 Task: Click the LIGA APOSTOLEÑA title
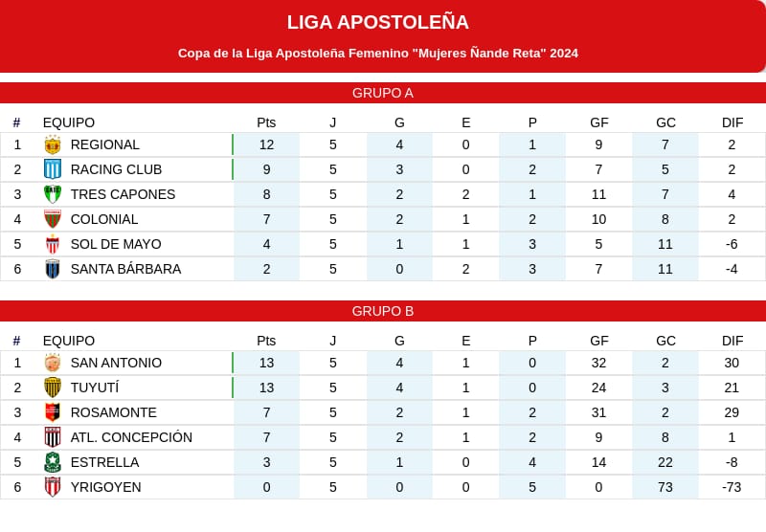click(x=377, y=22)
